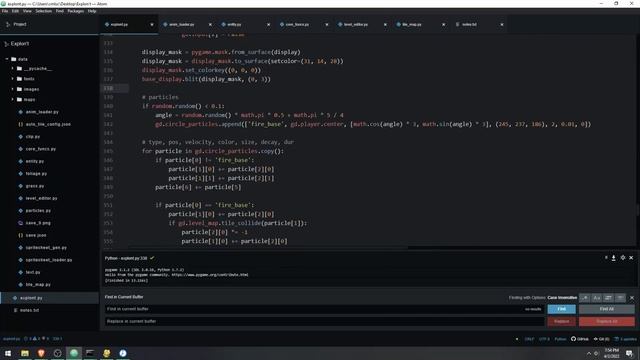Open clip.py in the project tree
The width and height of the screenshot is (640, 360).
(33, 136)
